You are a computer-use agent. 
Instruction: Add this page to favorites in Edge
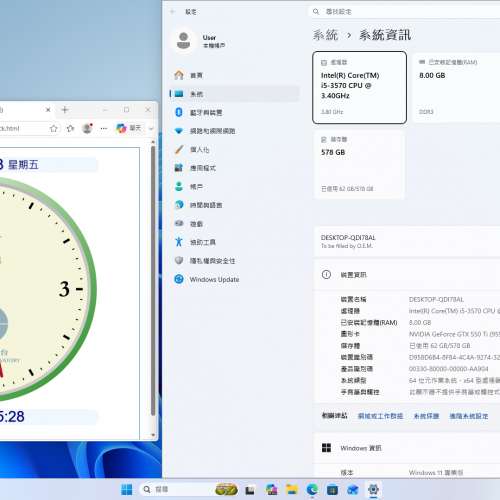coord(53,128)
